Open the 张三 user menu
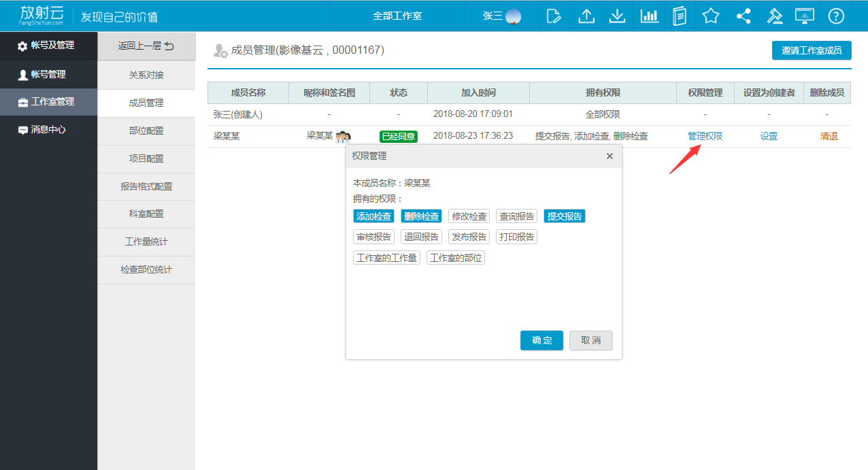Image resolution: width=868 pixels, height=470 pixels. [501, 16]
